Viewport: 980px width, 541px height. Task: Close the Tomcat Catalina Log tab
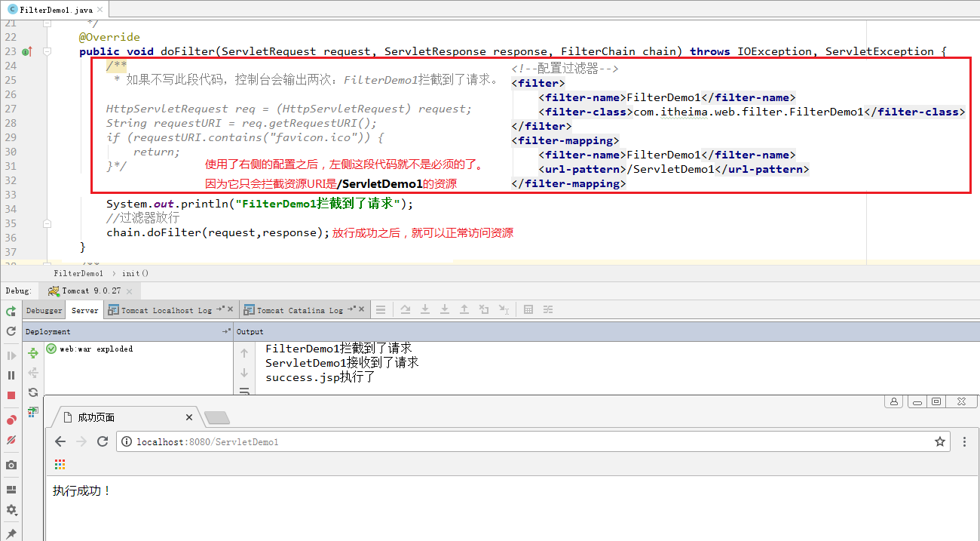[361, 310]
